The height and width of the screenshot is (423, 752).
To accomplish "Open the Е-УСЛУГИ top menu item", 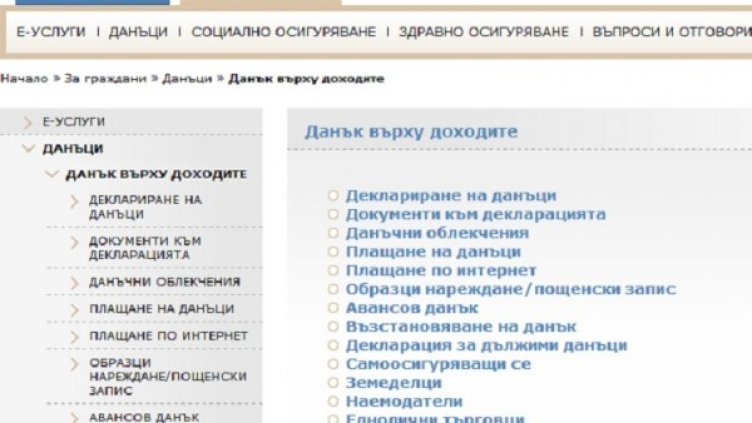I will point(51,32).
